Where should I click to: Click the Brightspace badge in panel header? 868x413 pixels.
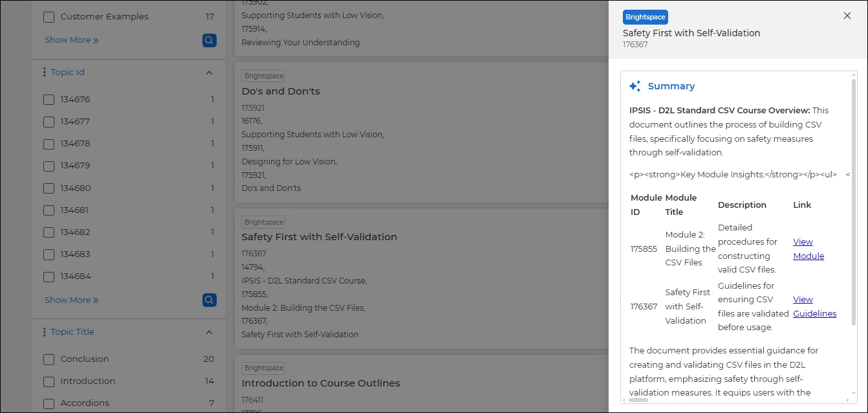click(645, 17)
